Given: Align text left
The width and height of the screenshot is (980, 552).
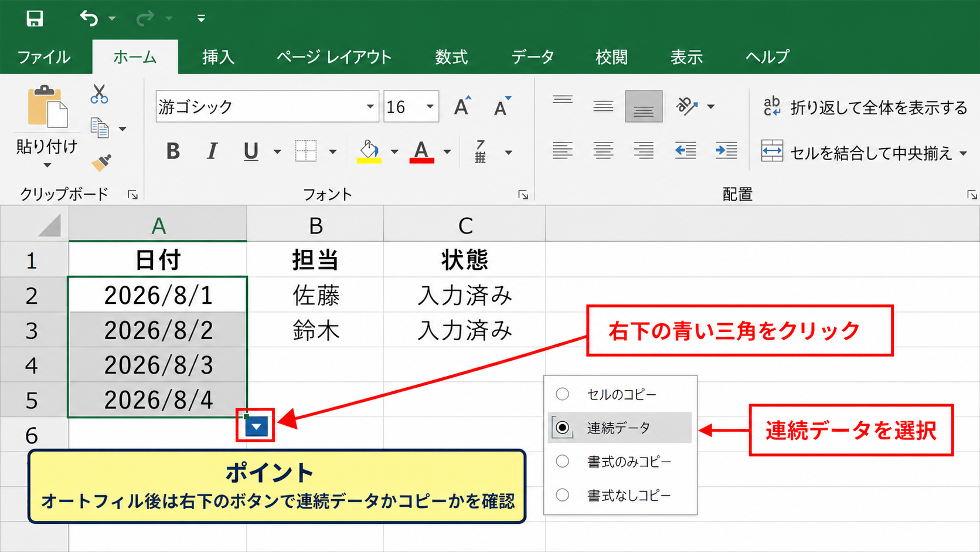Looking at the screenshot, I should point(563,151).
